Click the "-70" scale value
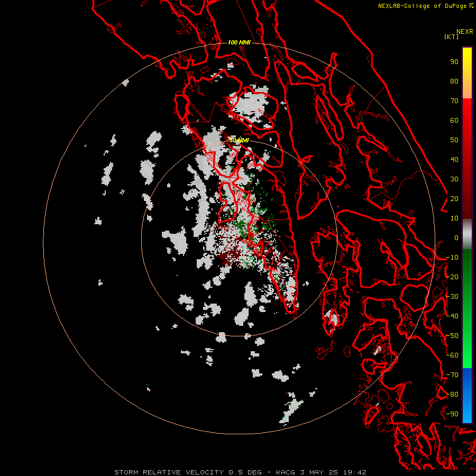 (452, 375)
